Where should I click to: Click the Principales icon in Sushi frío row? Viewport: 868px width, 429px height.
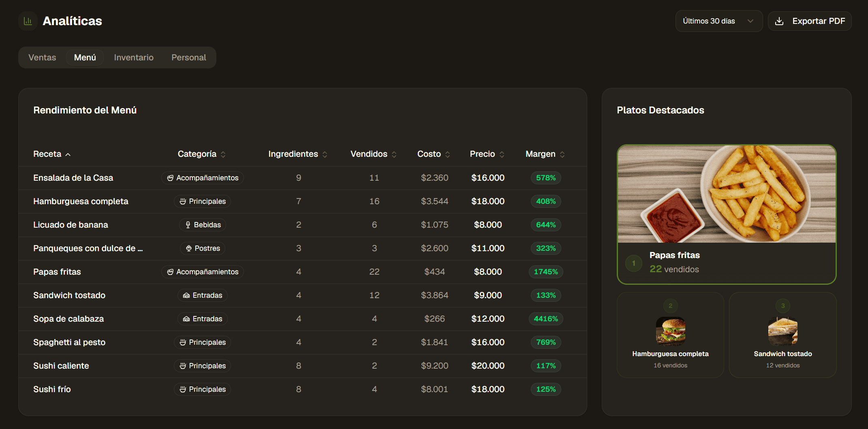pyautogui.click(x=183, y=389)
